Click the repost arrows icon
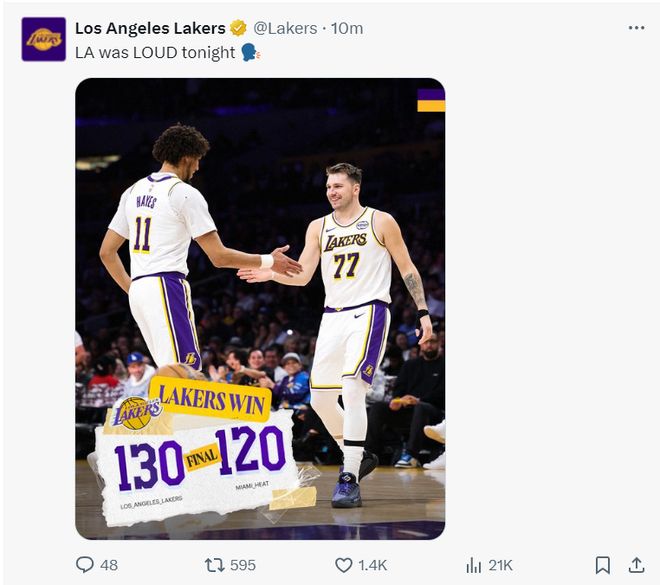660x585 pixels. click(214, 565)
